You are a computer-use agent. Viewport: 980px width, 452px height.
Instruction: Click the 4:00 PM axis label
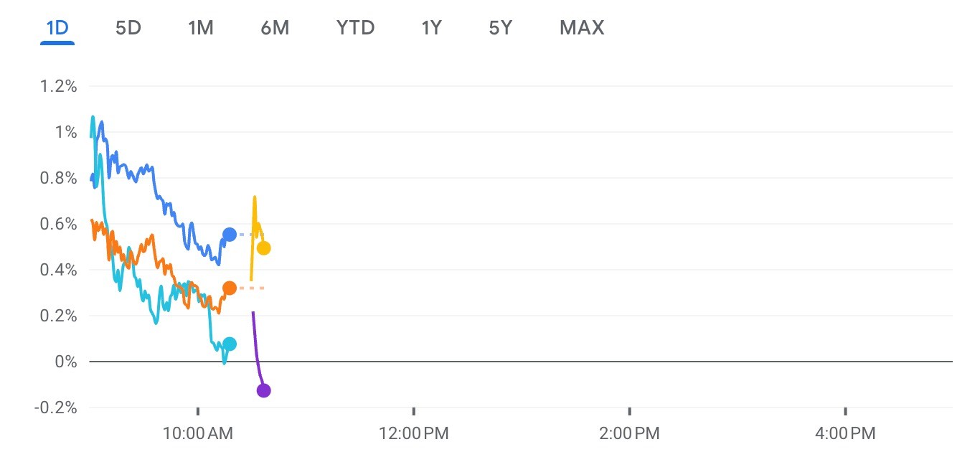[845, 433]
